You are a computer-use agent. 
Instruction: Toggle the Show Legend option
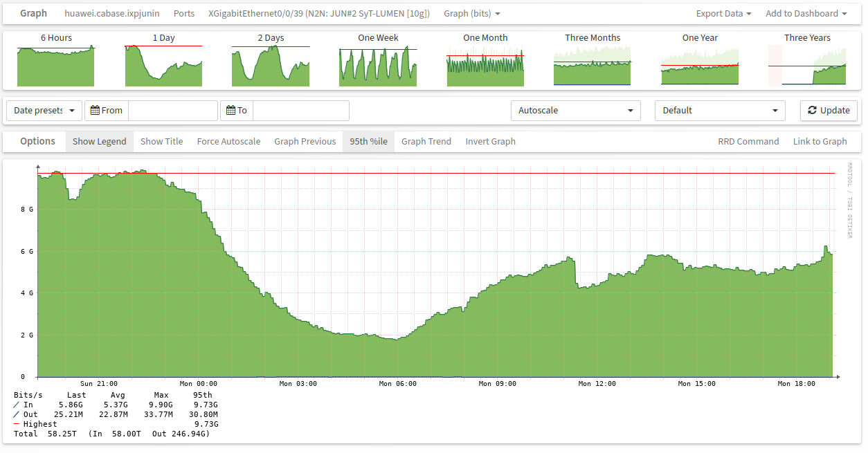coord(99,142)
